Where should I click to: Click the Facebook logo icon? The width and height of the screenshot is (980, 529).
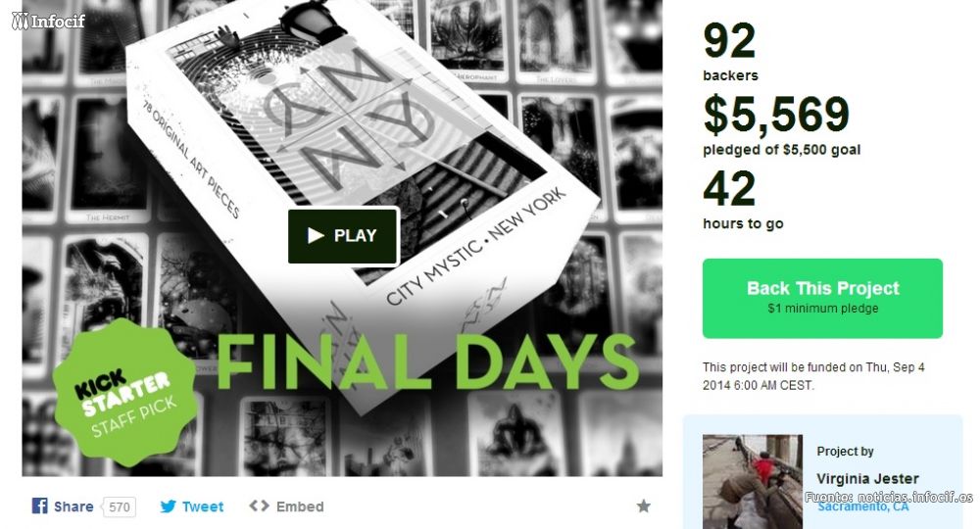point(39,505)
